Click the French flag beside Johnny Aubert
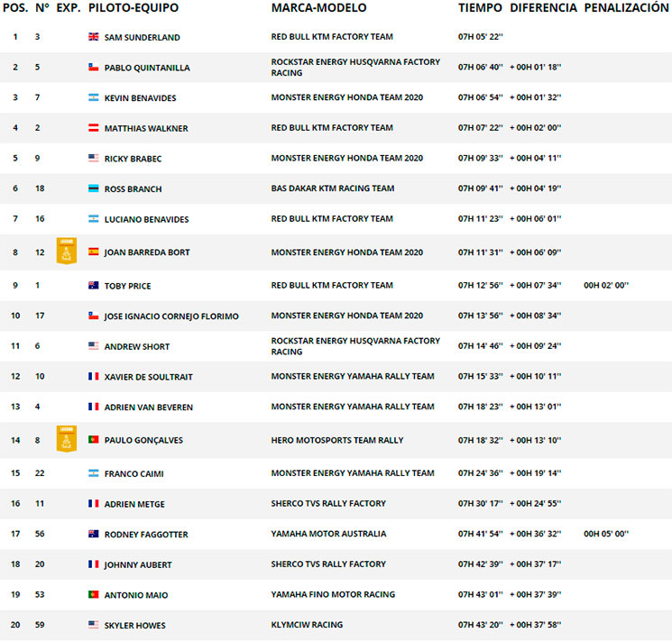Viewport: 672px width, 642px height. [94, 564]
